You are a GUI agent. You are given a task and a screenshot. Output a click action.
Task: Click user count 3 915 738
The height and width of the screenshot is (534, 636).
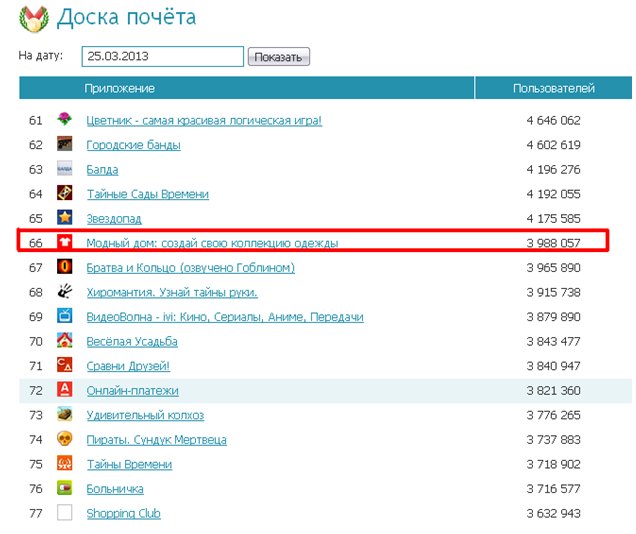(553, 292)
